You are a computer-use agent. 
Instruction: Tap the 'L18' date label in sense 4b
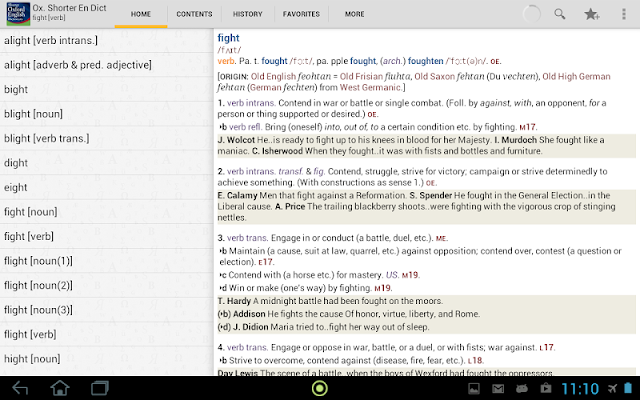[475, 361]
